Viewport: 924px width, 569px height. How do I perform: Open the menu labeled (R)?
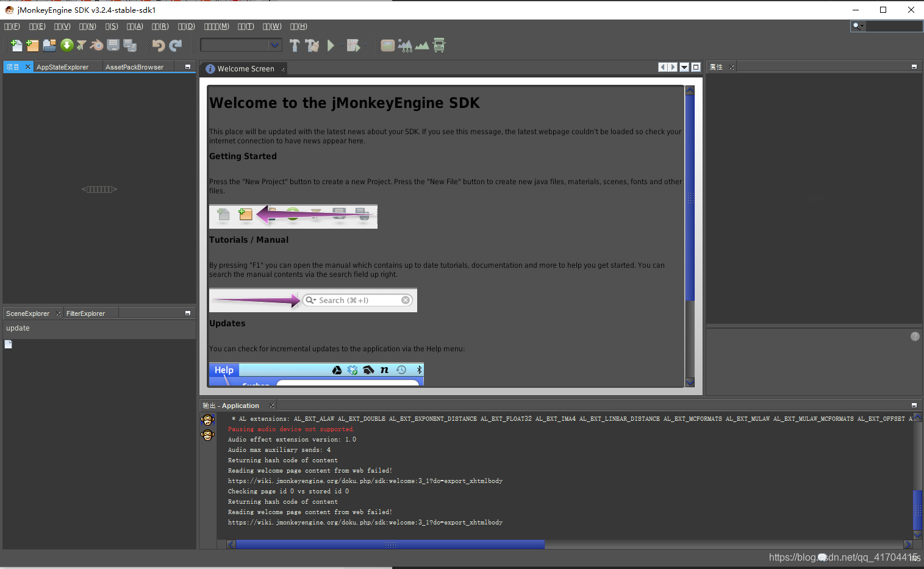click(160, 26)
